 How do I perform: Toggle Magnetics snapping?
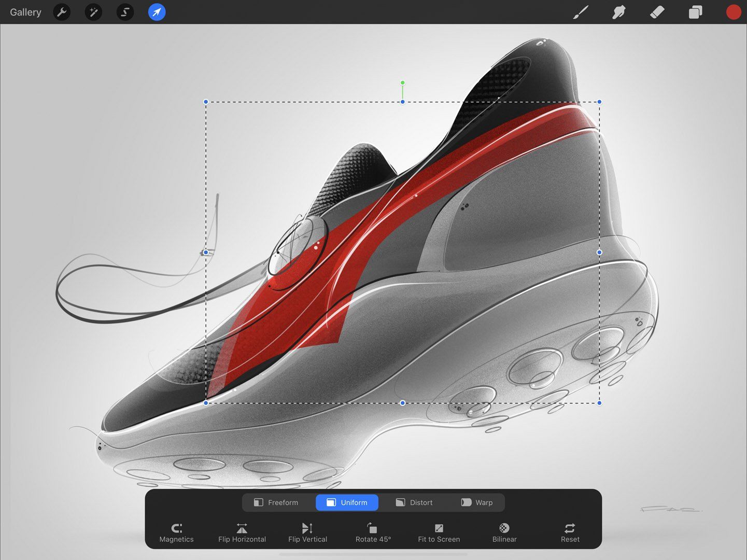click(x=176, y=533)
